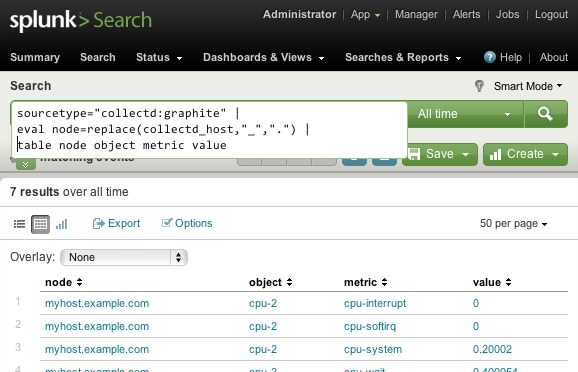Open the Create dropdown menu

(556, 154)
